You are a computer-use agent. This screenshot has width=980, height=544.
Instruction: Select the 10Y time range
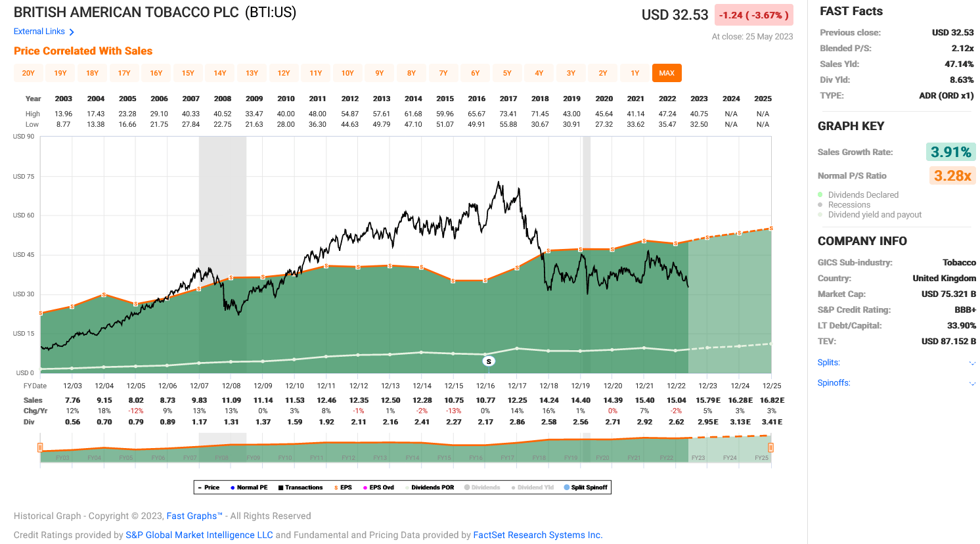click(x=347, y=73)
